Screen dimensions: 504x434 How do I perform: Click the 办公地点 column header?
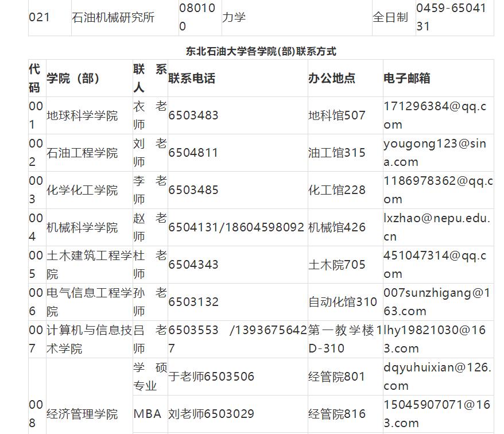point(332,78)
